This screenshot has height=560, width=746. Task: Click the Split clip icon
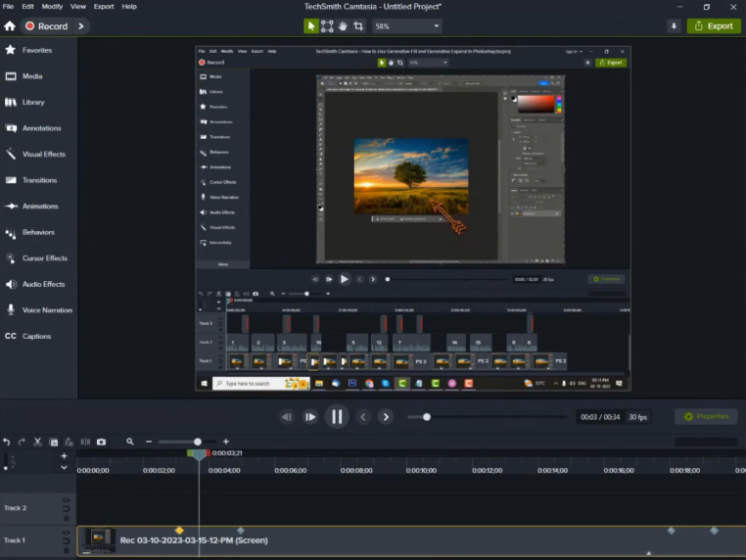(x=85, y=442)
